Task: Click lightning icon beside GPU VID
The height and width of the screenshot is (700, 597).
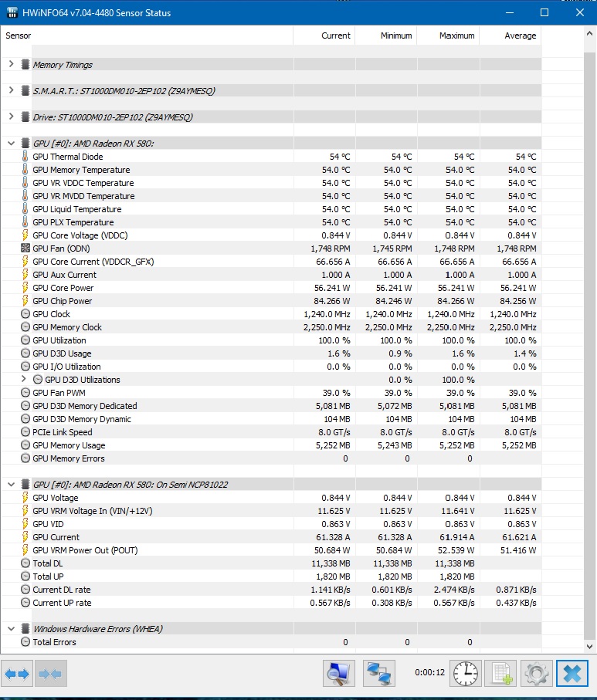Action: tap(25, 524)
